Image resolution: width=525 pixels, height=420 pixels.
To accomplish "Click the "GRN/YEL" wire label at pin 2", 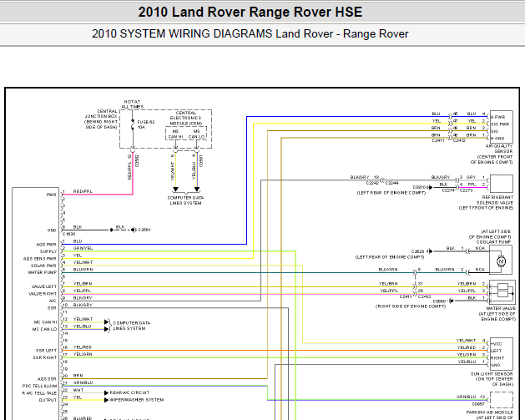I will [x=83, y=248].
